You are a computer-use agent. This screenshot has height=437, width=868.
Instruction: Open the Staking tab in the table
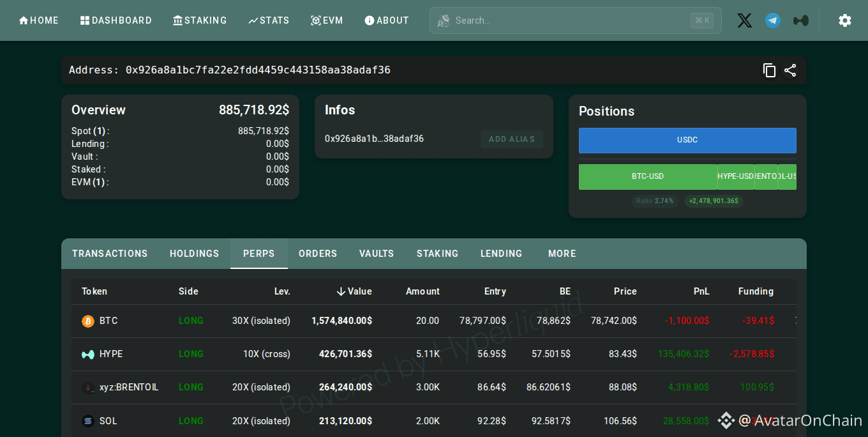438,254
